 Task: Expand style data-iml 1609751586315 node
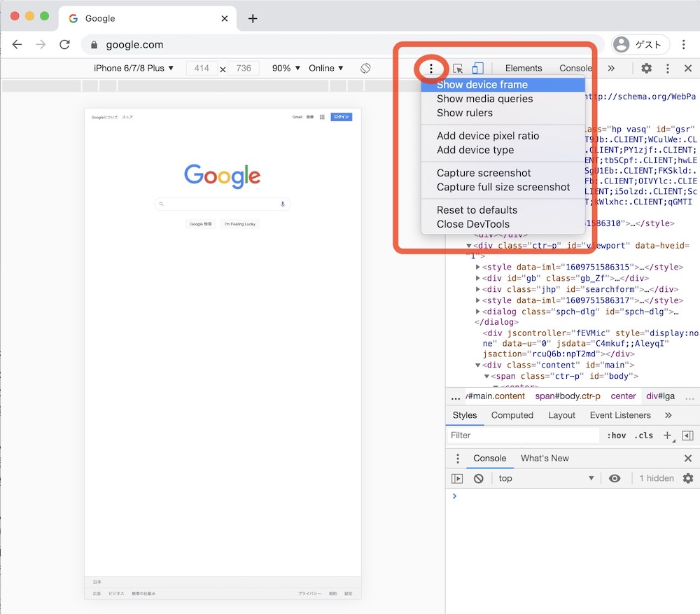pyautogui.click(x=477, y=267)
